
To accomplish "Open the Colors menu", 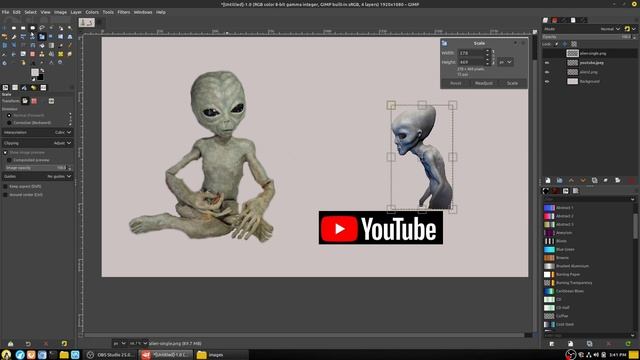I will [x=92, y=12].
